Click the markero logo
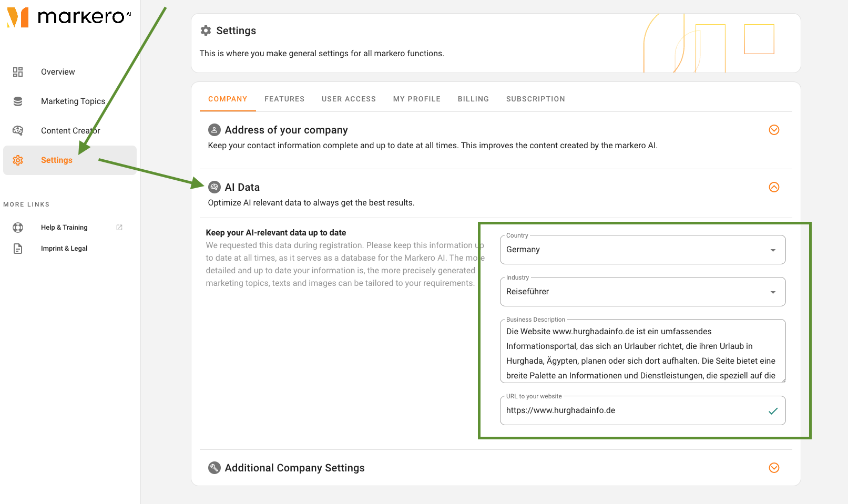 click(x=69, y=17)
